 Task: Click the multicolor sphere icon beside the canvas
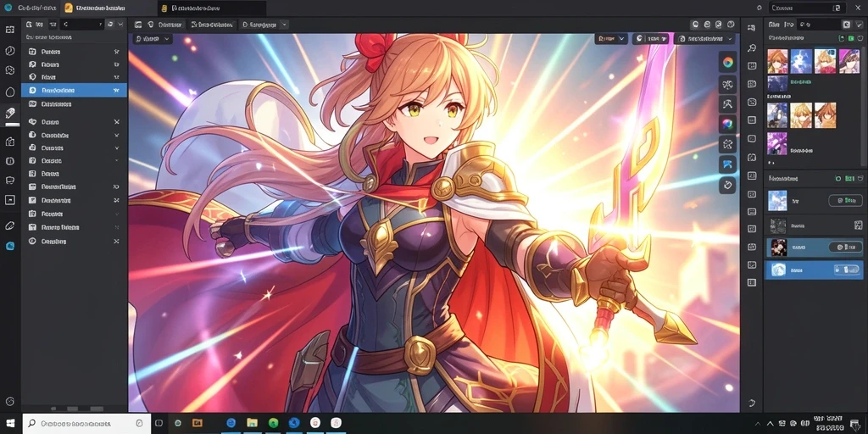(x=727, y=124)
